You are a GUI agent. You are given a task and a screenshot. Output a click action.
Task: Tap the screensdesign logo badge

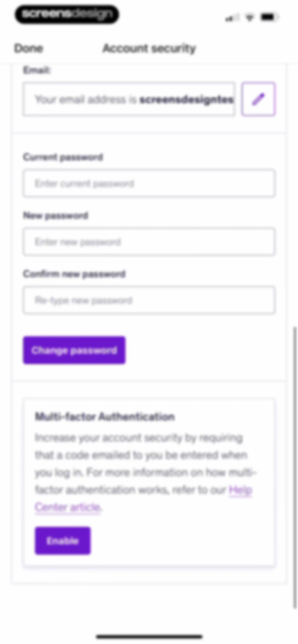click(67, 14)
